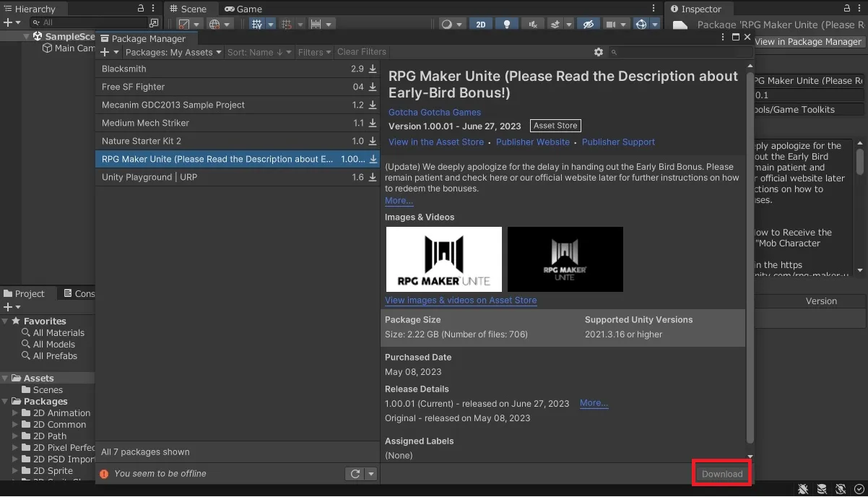Click download icon next to Blacksmith

[373, 69]
